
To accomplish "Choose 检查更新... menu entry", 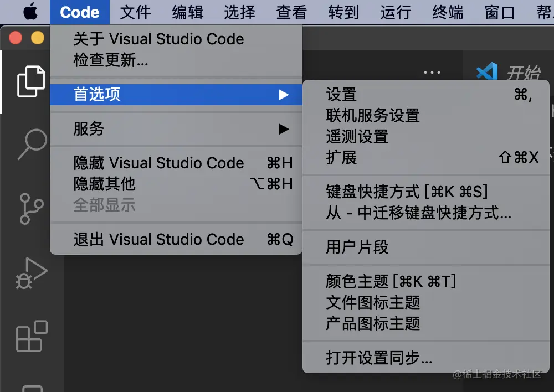I will click(x=176, y=60).
